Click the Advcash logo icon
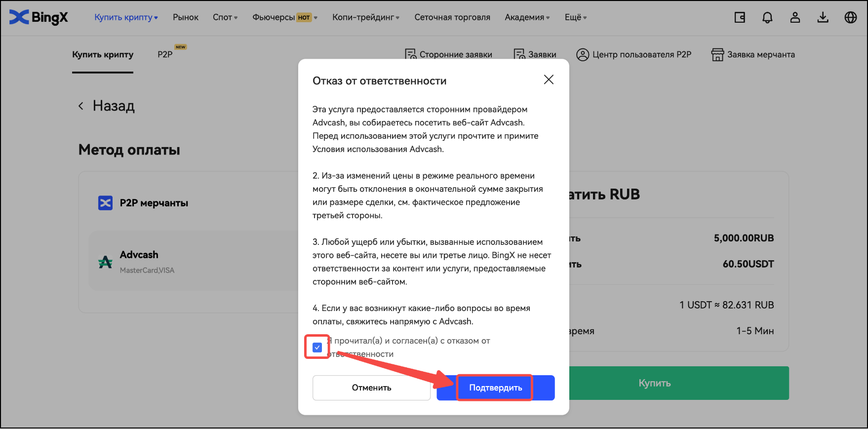 105,262
